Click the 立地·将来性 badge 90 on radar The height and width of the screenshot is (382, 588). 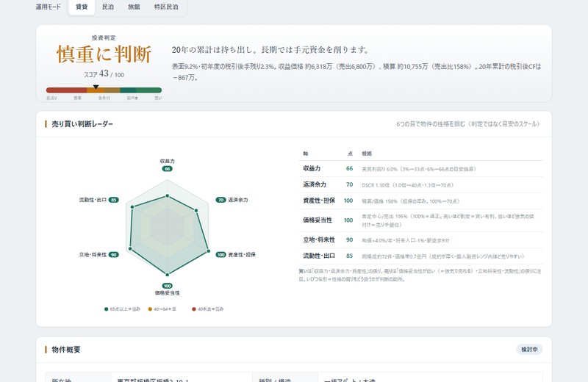(114, 254)
